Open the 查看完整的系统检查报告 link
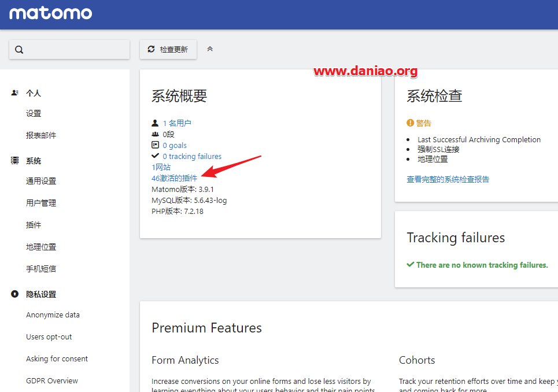Screen dimensions: 558x392 448,179
